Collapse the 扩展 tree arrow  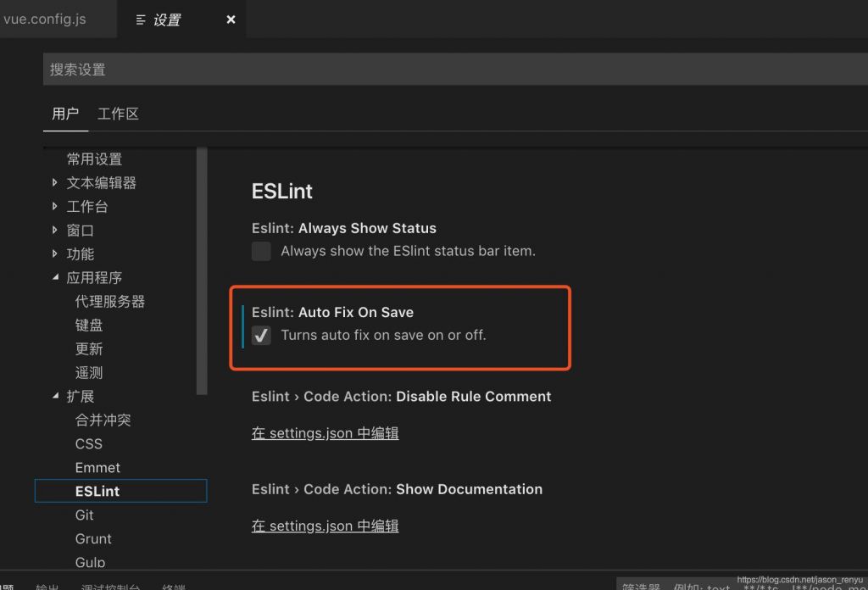click(55, 396)
